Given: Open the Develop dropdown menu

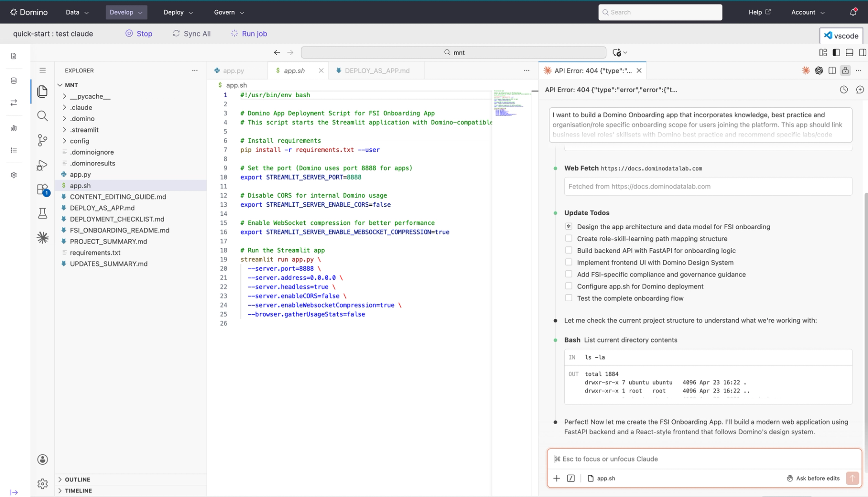Looking at the screenshot, I should click(x=126, y=12).
